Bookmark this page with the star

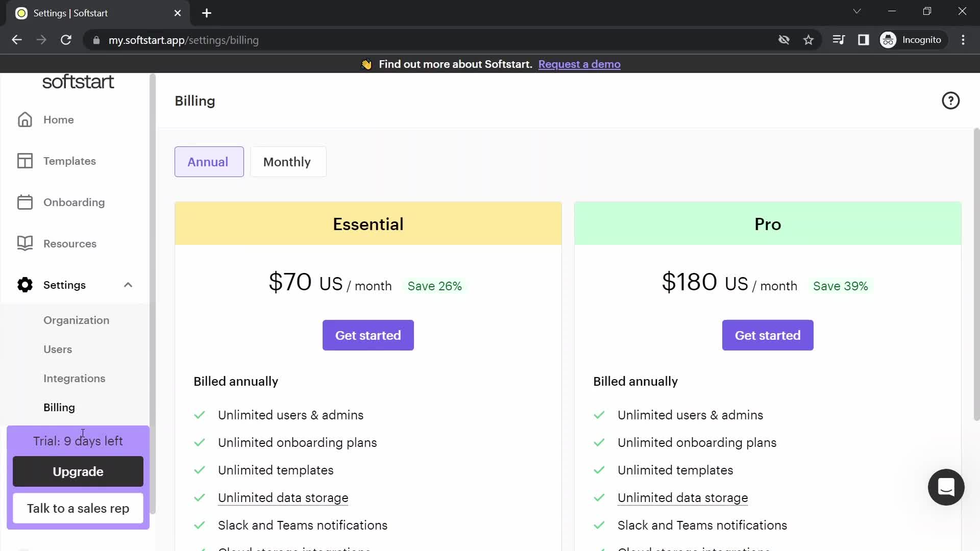(808, 40)
